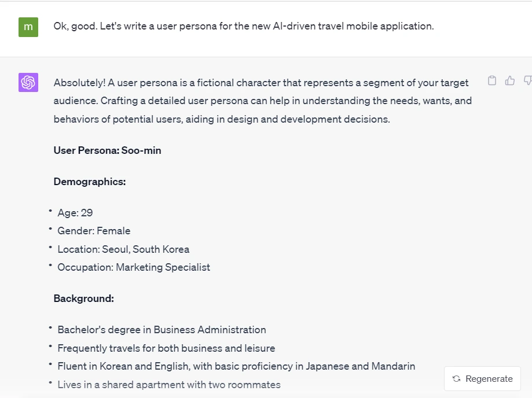Select the 'Demographics:' heading

pyautogui.click(x=90, y=182)
